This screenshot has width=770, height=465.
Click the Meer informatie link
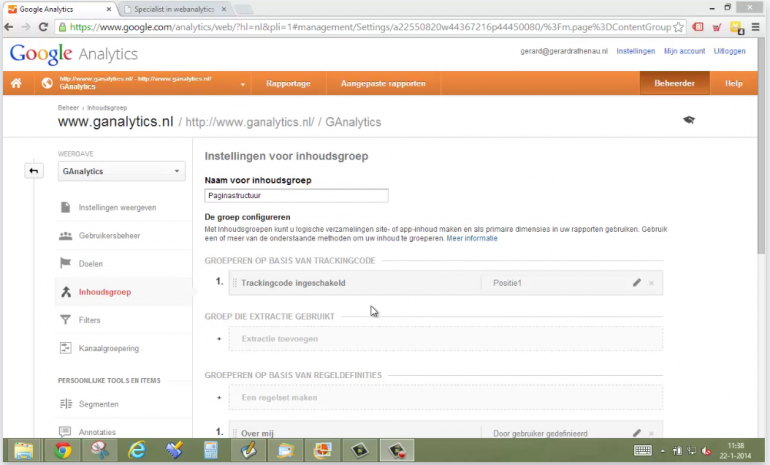472,238
